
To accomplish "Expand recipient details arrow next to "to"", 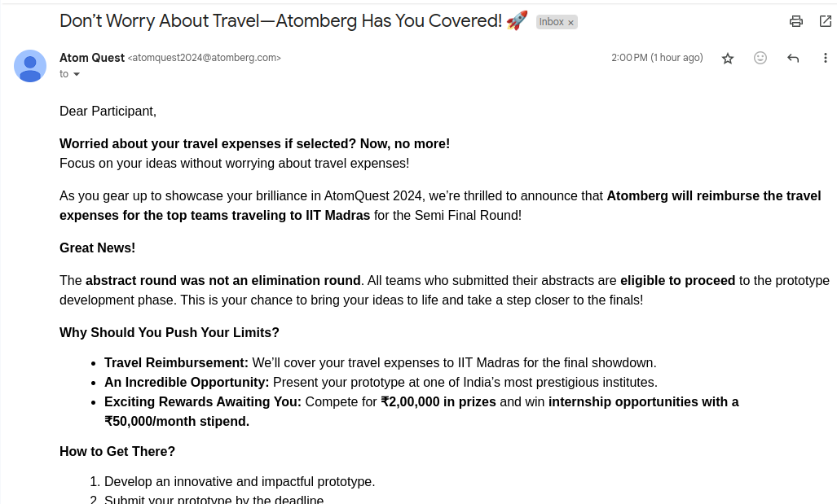I will point(77,74).
